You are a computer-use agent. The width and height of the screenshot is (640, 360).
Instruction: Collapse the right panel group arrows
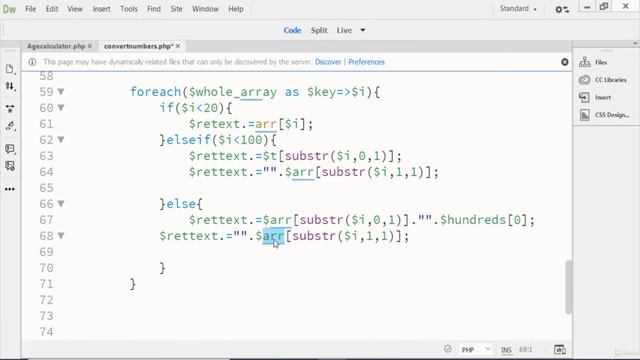635,43
